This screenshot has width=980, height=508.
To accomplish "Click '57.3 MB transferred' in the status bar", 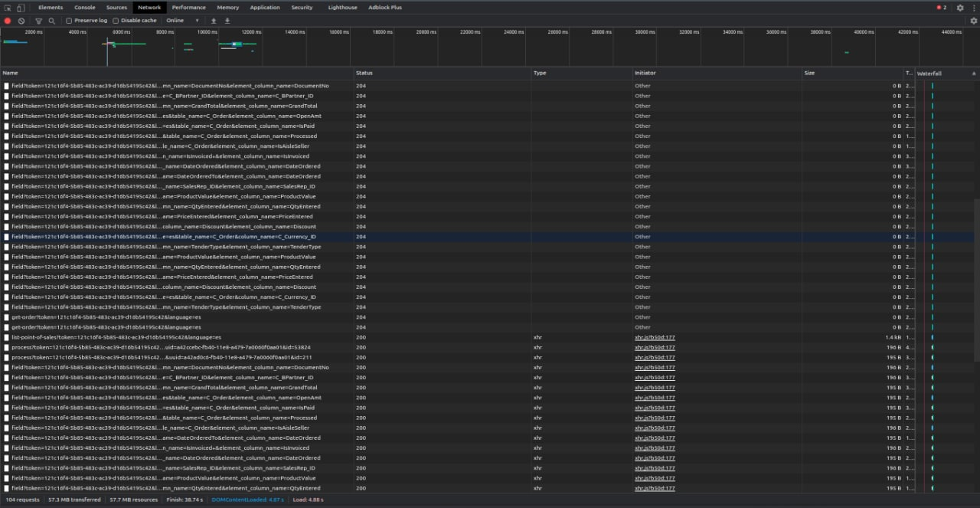I will click(x=74, y=500).
